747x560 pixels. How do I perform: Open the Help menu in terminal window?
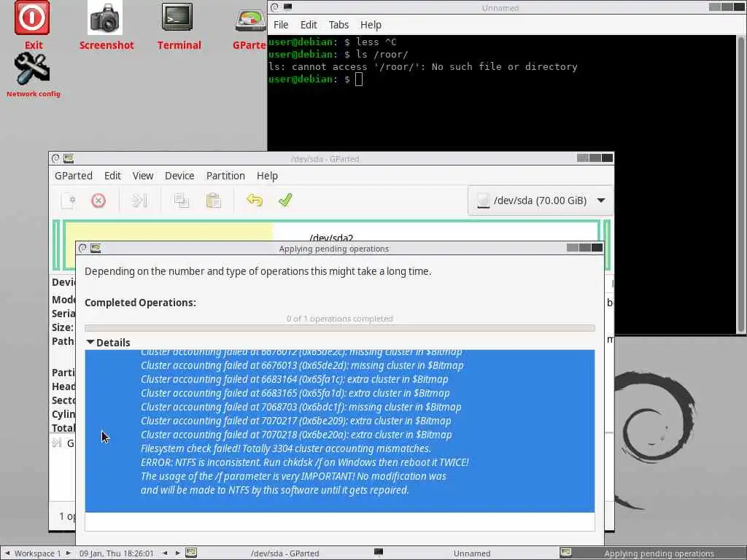370,25
